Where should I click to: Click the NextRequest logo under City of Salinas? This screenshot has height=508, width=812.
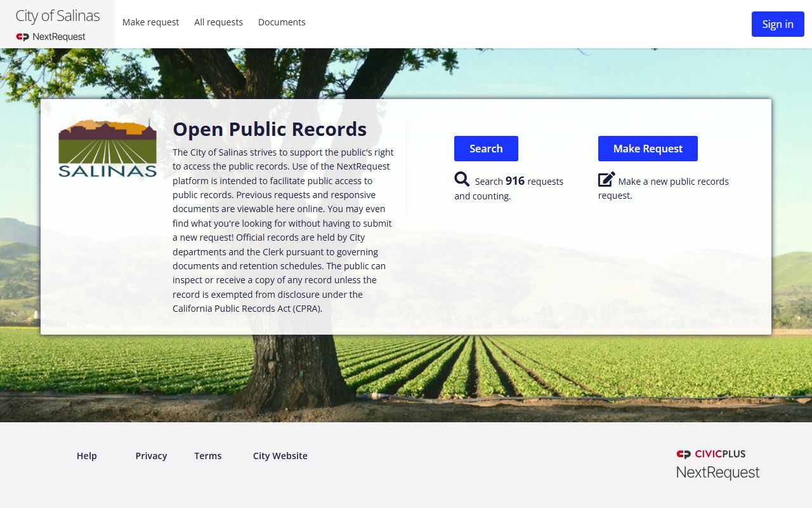tap(51, 37)
